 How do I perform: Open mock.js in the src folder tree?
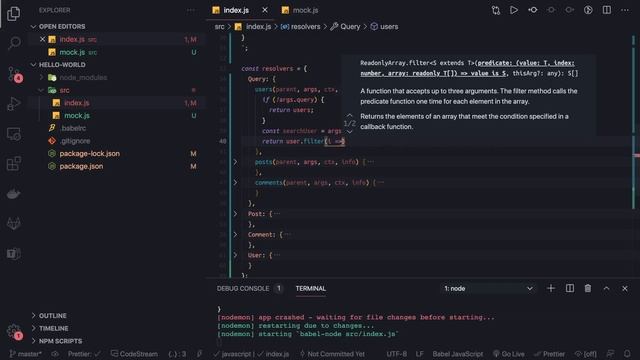77,116
